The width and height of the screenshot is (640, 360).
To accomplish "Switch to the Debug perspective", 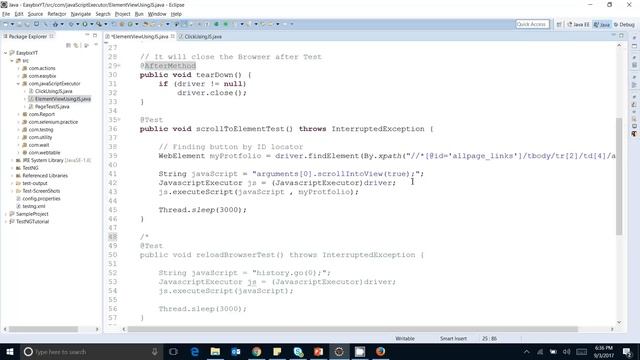I will [624, 24].
